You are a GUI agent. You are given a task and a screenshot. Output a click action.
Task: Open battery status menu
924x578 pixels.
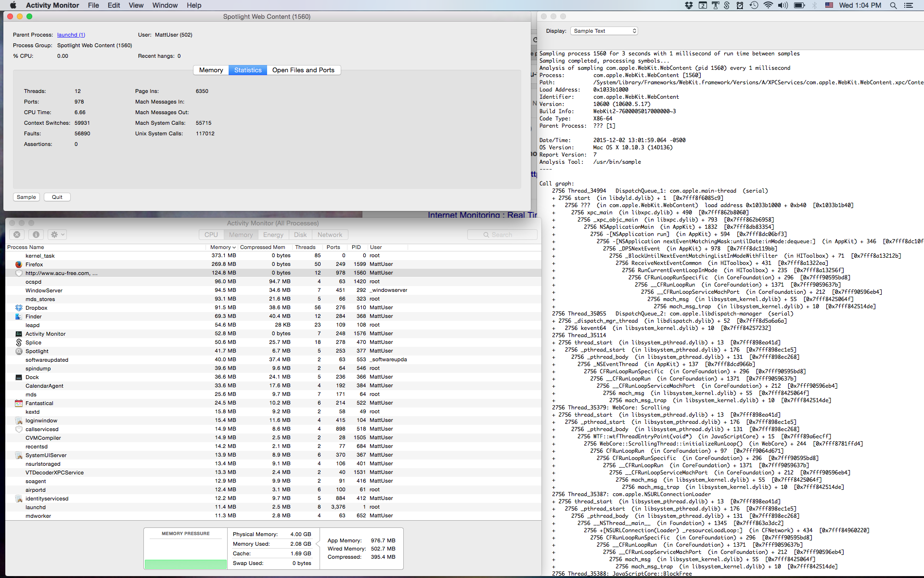(x=799, y=5)
